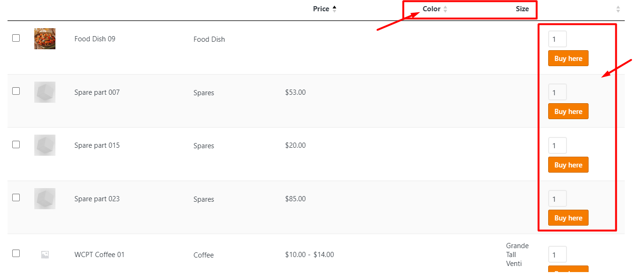The image size is (644, 273).
Task: Click the descending arrow under the Color sort control
Action: (x=444, y=10)
